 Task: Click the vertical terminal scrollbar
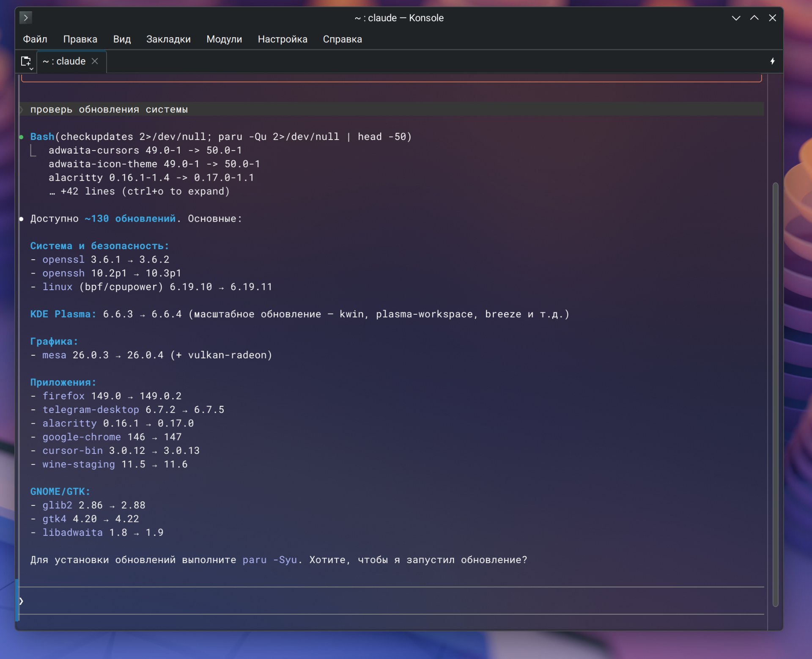pos(775,393)
